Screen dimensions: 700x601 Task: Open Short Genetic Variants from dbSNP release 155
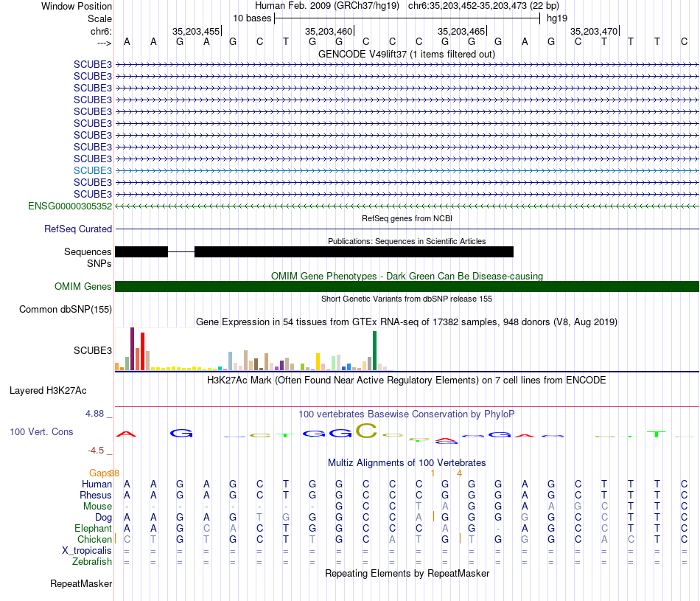pyautogui.click(x=407, y=299)
